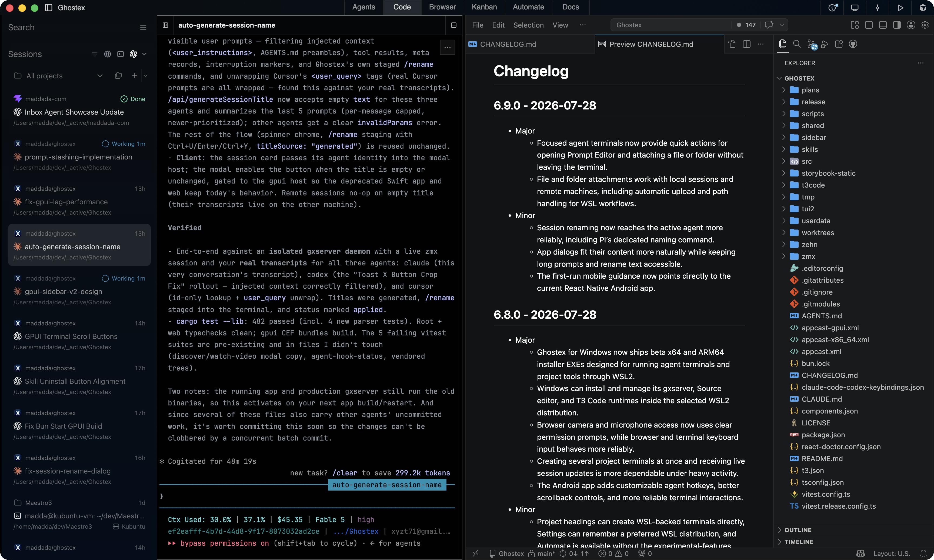Click the Customize Layout icon
The height and width of the screenshot is (560, 934).
click(x=855, y=25)
